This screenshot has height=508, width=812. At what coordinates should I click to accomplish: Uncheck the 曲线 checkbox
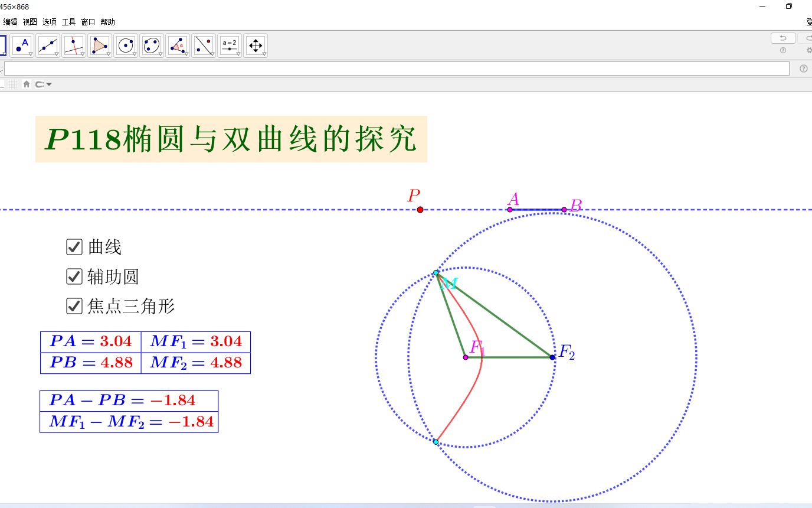pos(74,247)
